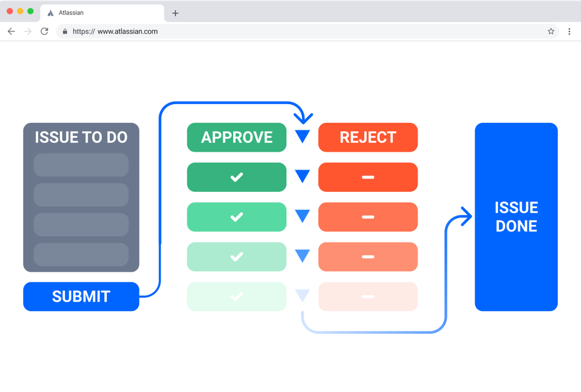The height and width of the screenshot is (392, 581).
Task: Click the forward navigation arrow
Action: pyautogui.click(x=27, y=31)
